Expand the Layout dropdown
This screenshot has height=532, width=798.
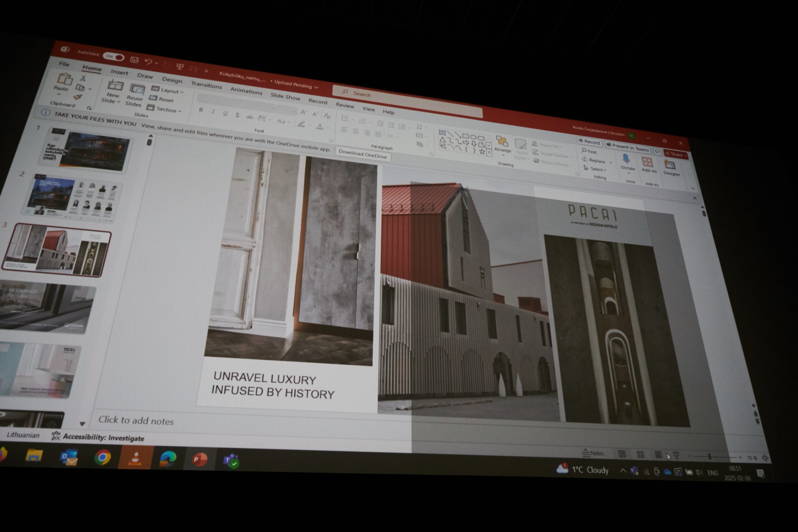[168, 90]
